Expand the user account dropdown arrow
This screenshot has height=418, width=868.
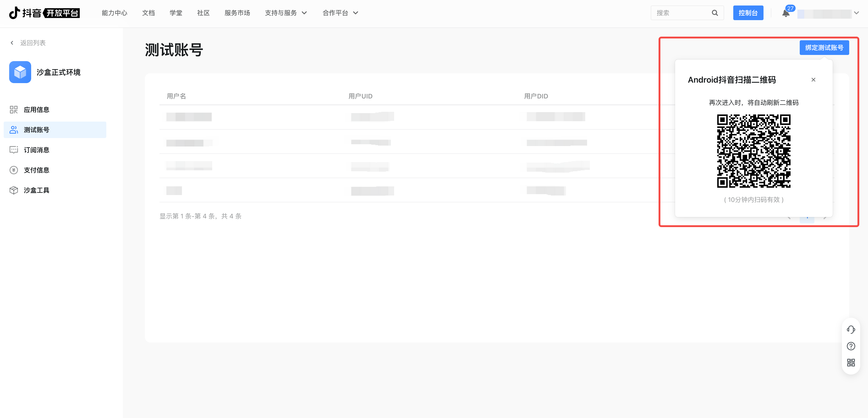(x=857, y=13)
